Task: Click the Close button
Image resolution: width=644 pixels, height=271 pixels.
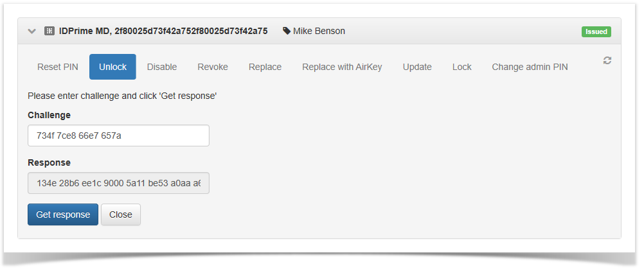Action: pyautogui.click(x=121, y=214)
